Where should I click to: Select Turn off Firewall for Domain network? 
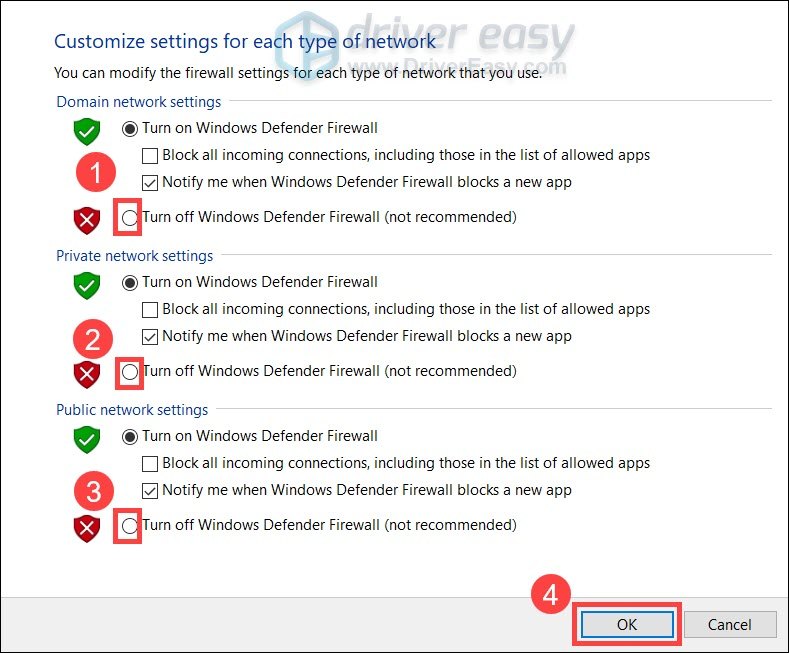(x=129, y=218)
